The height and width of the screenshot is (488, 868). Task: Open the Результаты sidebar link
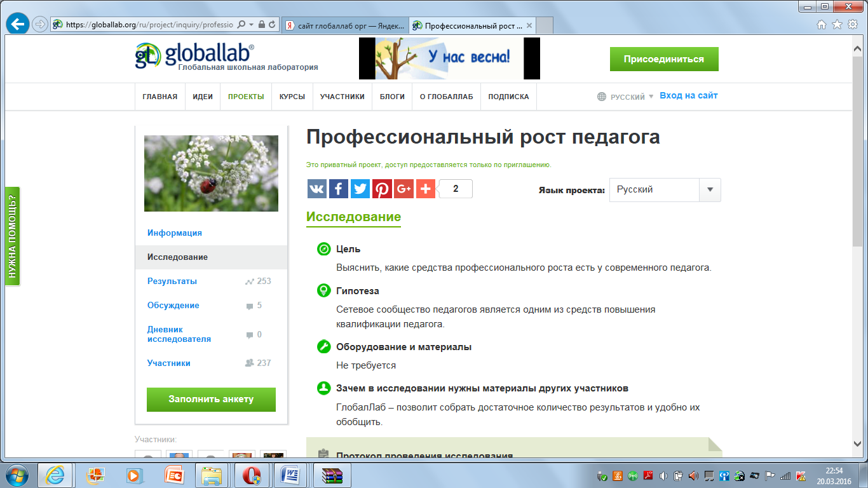(172, 281)
